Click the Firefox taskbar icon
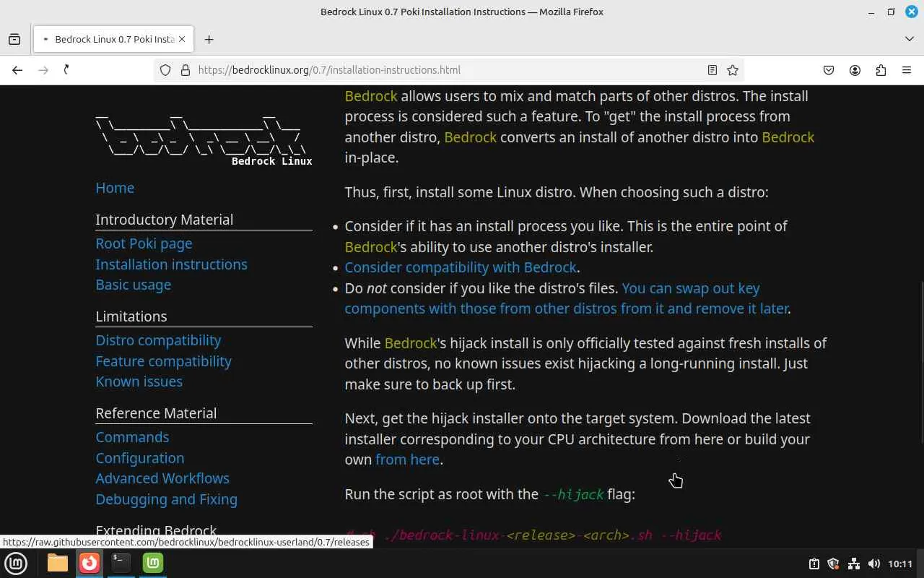Viewport: 924px width, 578px height. (x=90, y=563)
